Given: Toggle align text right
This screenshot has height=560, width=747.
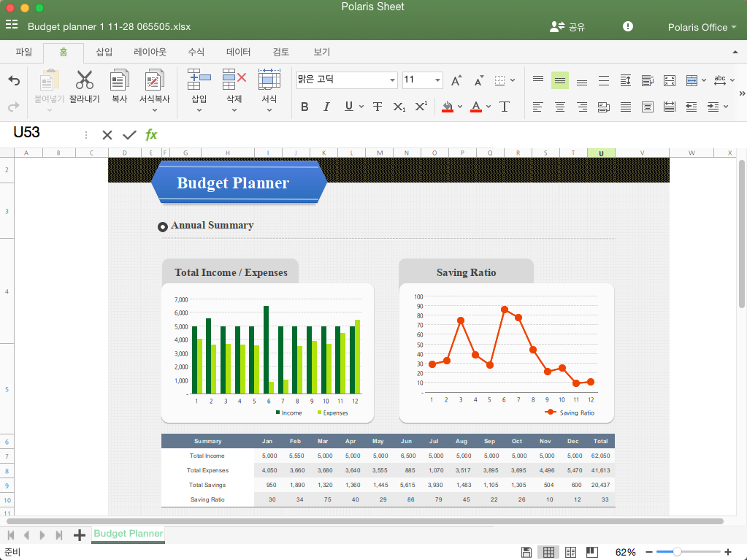Looking at the screenshot, I should click(582, 107).
